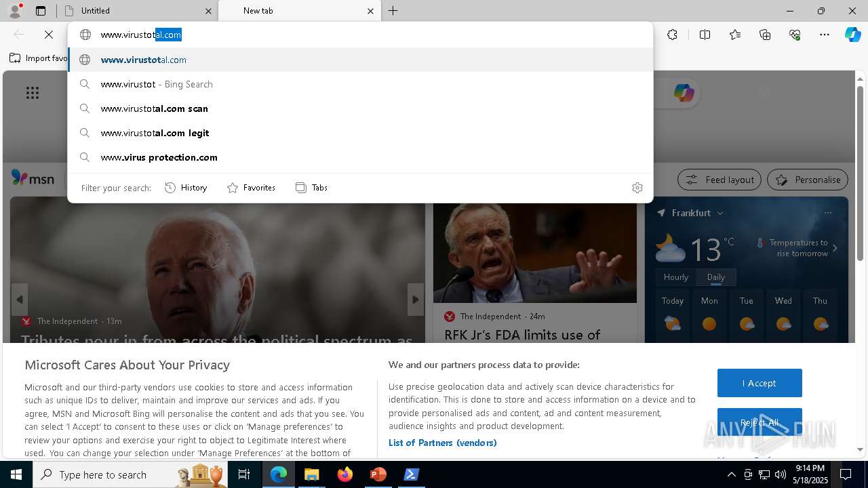
Task: Filter search by Favorites
Action: (251, 188)
